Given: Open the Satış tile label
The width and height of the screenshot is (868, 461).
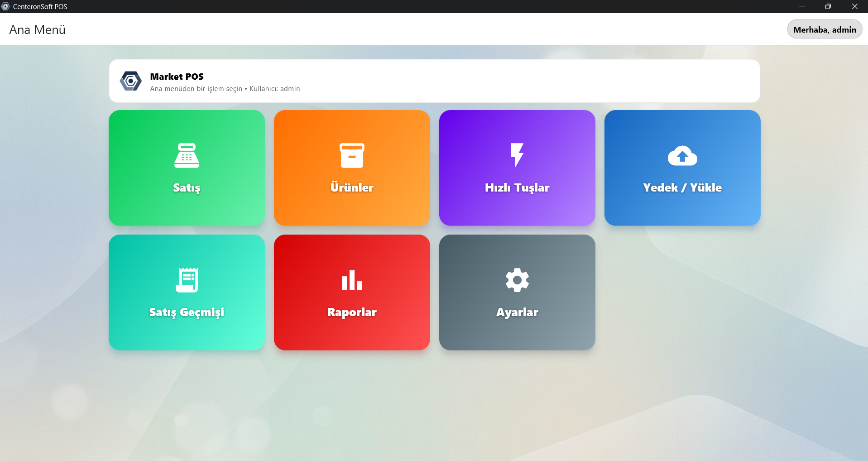Looking at the screenshot, I should 187,187.
